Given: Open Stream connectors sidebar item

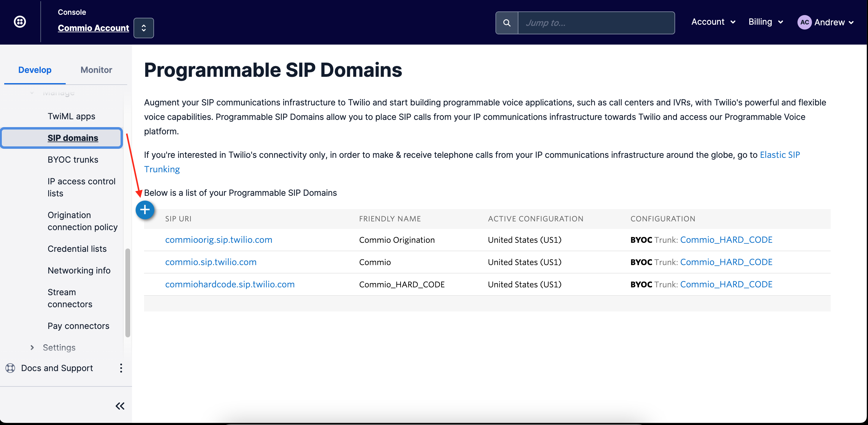Looking at the screenshot, I should coord(70,298).
